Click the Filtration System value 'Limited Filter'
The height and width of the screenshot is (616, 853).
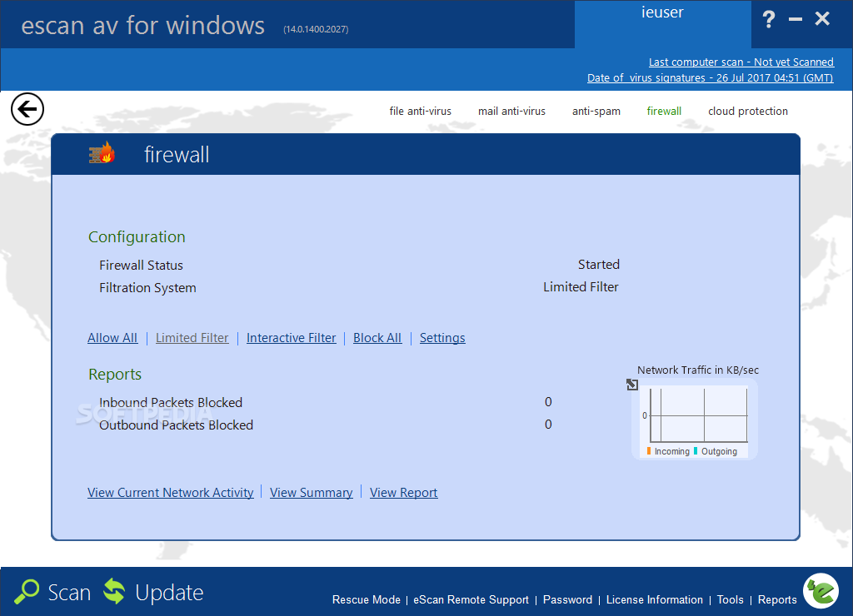coord(581,287)
